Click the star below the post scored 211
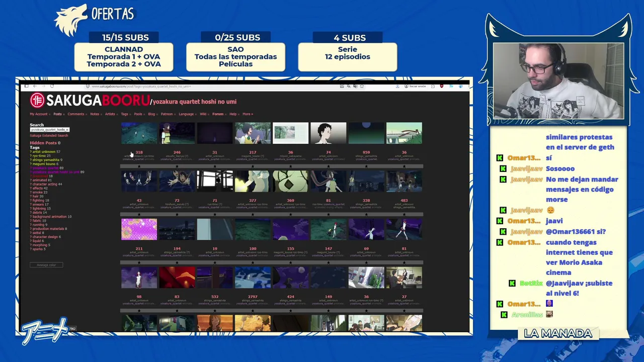This screenshot has width=644, height=362. click(139, 262)
